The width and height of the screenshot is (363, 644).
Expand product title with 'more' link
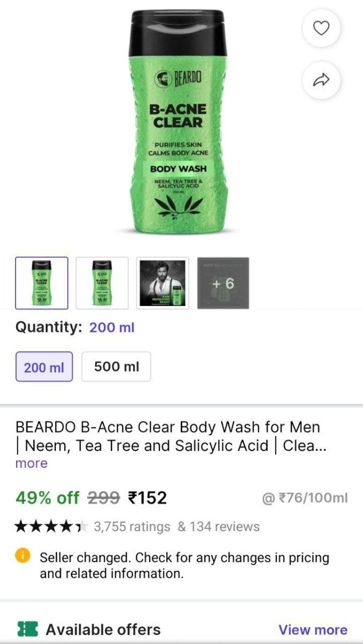coord(31,463)
